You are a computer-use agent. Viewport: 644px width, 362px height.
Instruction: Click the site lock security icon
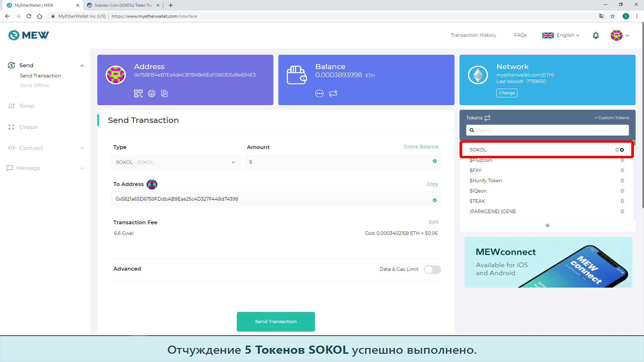point(53,16)
